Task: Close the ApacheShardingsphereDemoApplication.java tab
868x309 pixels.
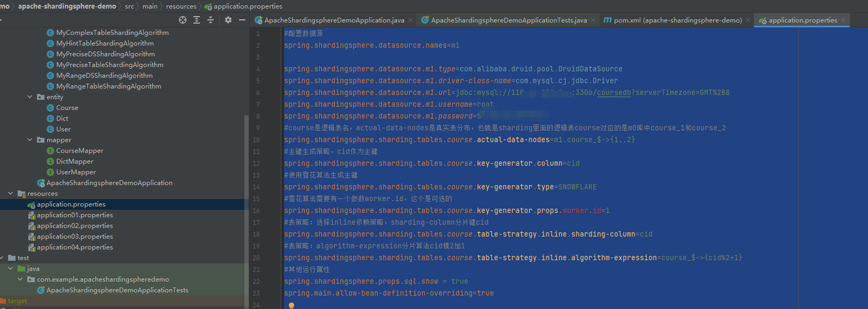Action: tap(410, 20)
